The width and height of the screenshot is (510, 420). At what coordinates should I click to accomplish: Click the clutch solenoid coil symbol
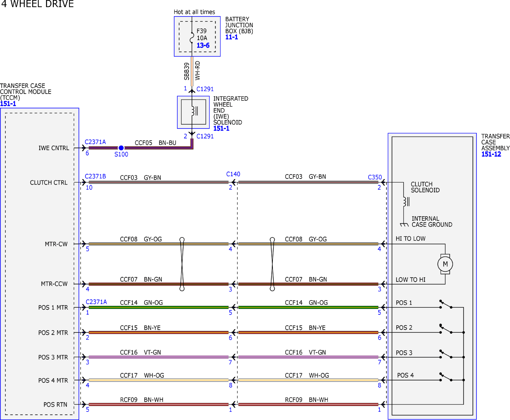(x=406, y=202)
